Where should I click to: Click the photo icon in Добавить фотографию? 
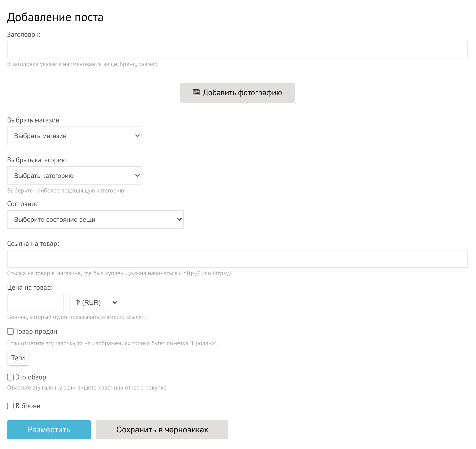tap(196, 92)
